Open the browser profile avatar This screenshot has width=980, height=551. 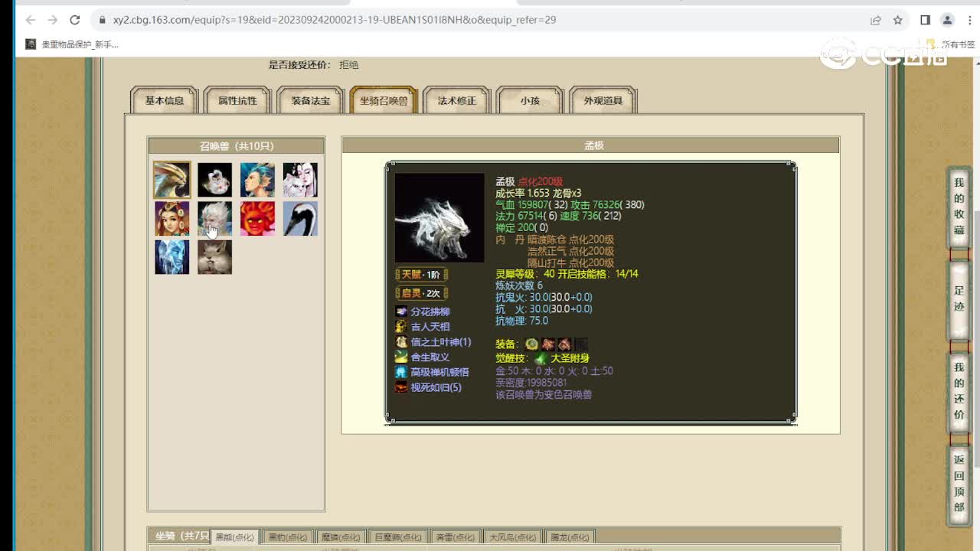947,20
